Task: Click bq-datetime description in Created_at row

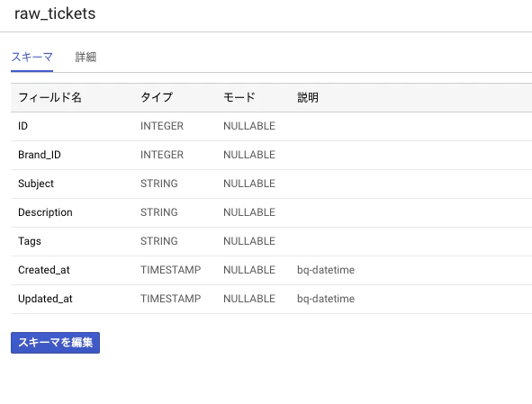Action: point(326,270)
